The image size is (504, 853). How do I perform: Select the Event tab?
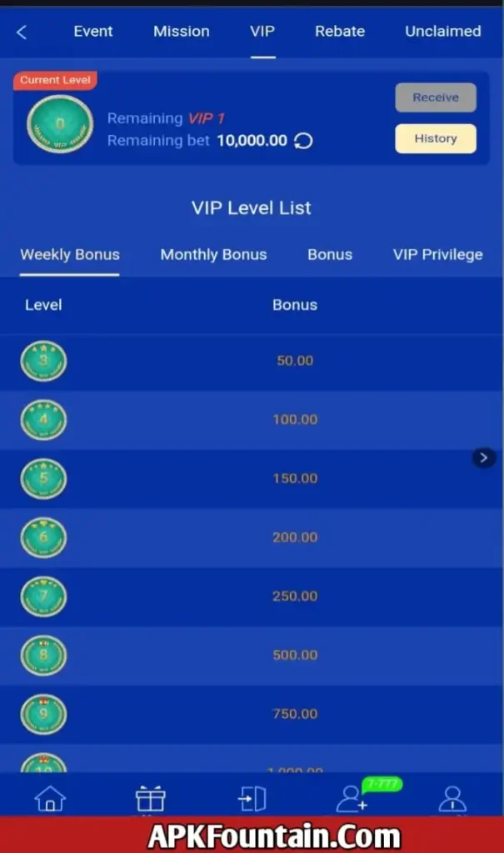tap(93, 32)
